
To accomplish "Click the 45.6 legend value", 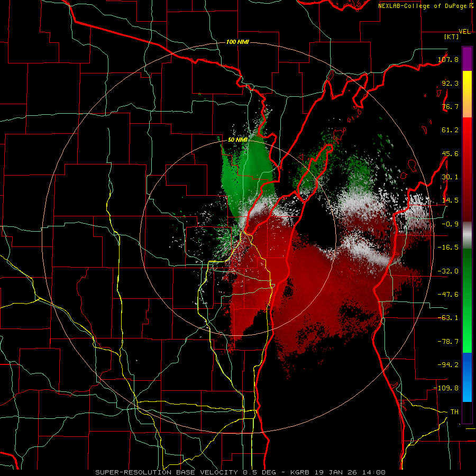I will (x=450, y=153).
